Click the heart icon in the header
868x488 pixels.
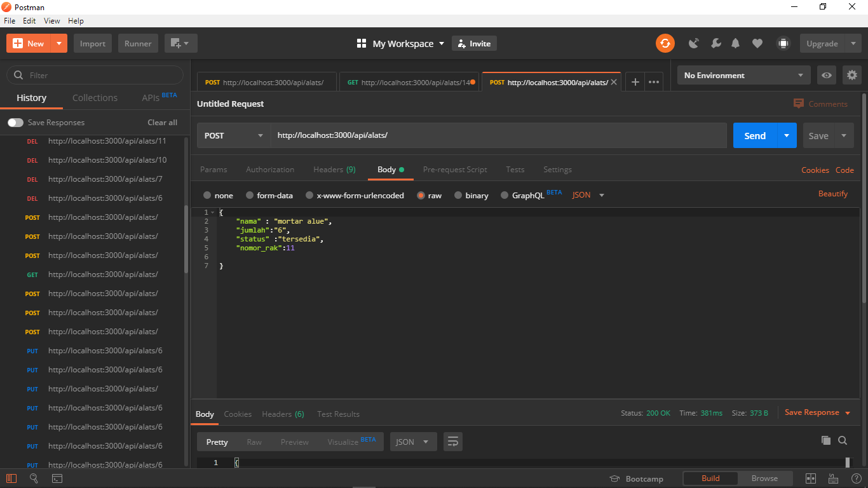(757, 43)
